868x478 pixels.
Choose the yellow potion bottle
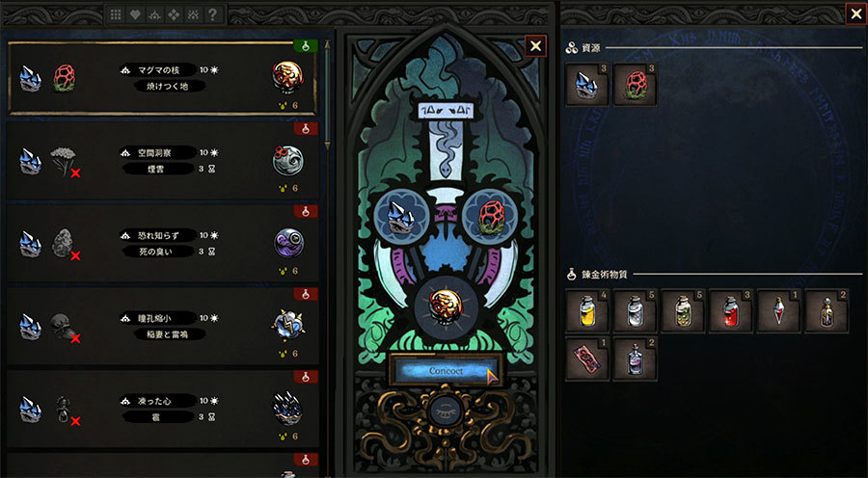tap(586, 311)
